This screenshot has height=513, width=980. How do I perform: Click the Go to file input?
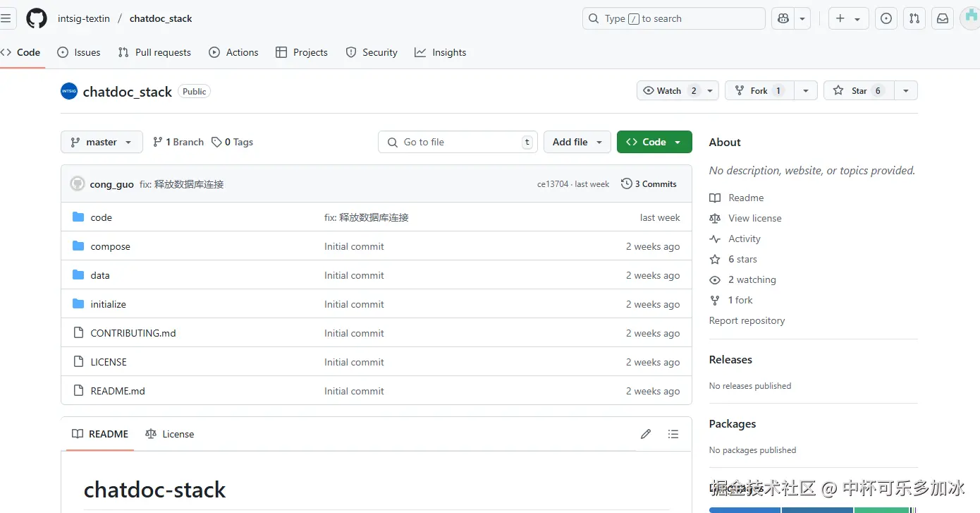tap(458, 142)
